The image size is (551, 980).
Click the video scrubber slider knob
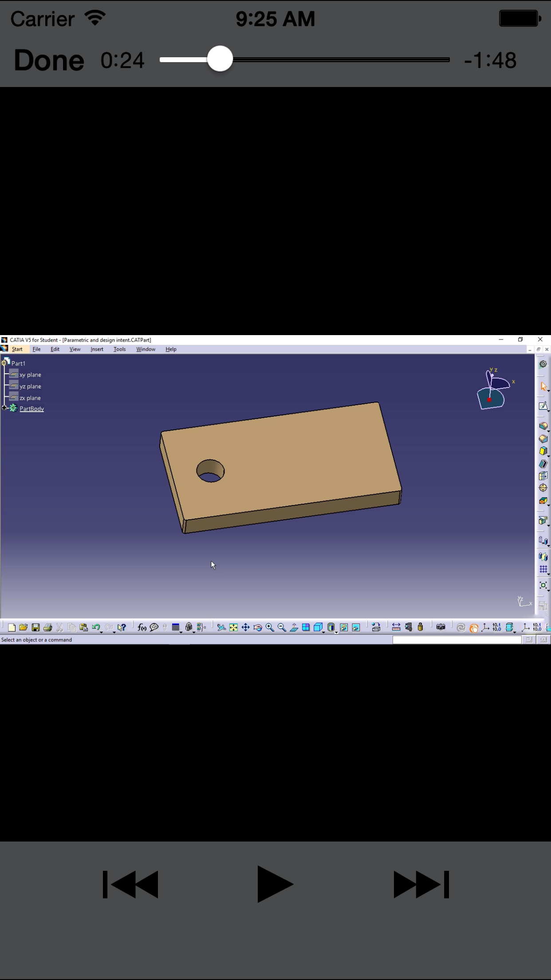pyautogui.click(x=220, y=59)
